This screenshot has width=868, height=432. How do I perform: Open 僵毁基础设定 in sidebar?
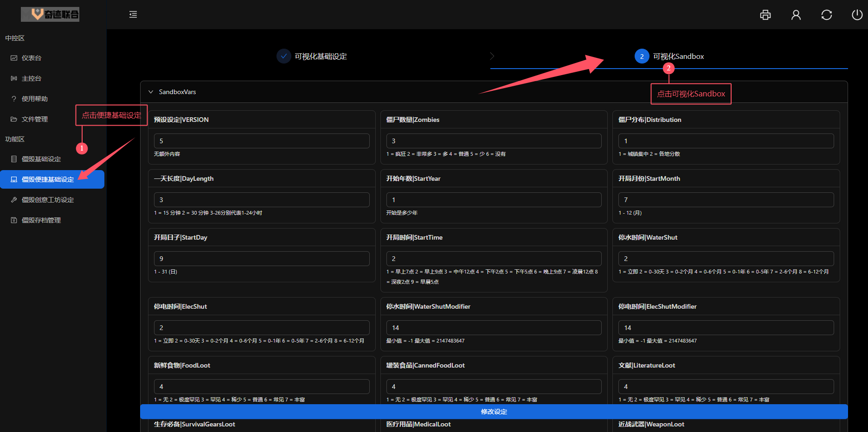coord(52,159)
